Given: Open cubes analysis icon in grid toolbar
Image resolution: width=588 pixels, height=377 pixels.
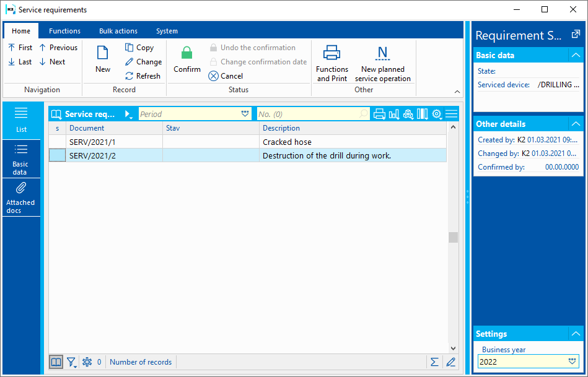Looking at the screenshot, I should tap(408, 114).
